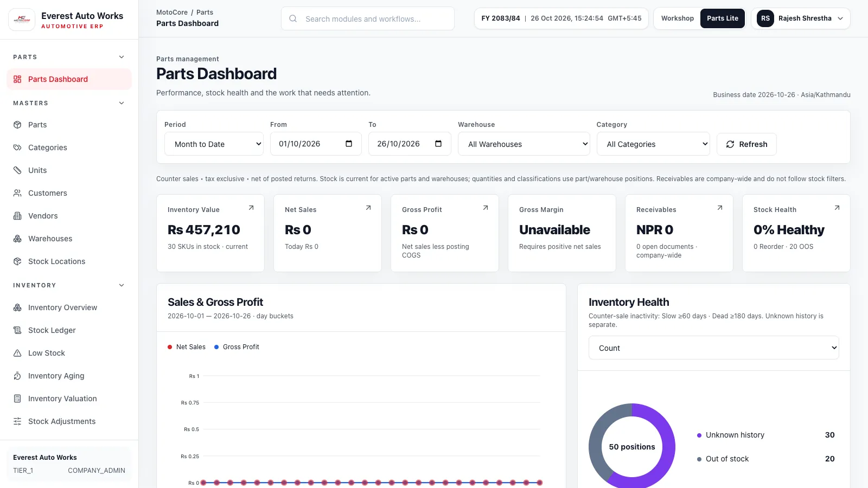Click the Stock Adjustments sliders icon

(17, 421)
